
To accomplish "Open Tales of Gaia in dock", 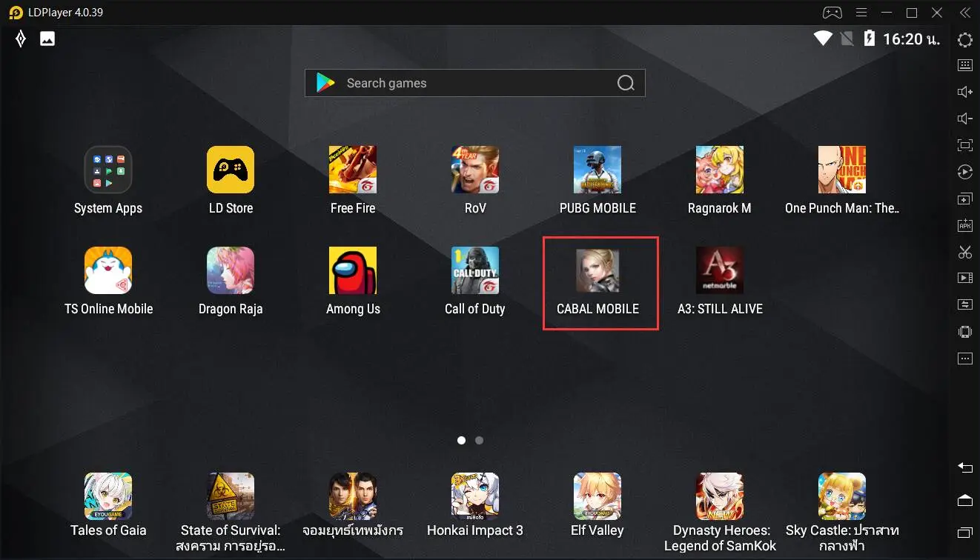I will pyautogui.click(x=108, y=496).
